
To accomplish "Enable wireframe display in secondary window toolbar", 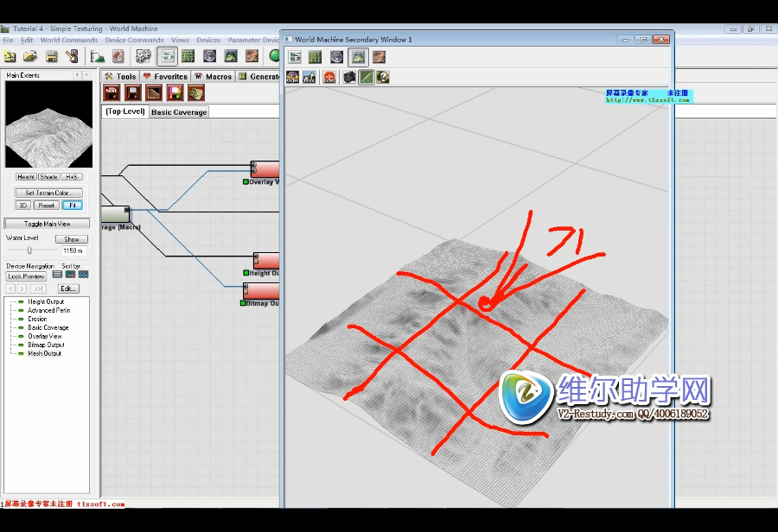I will (x=366, y=76).
